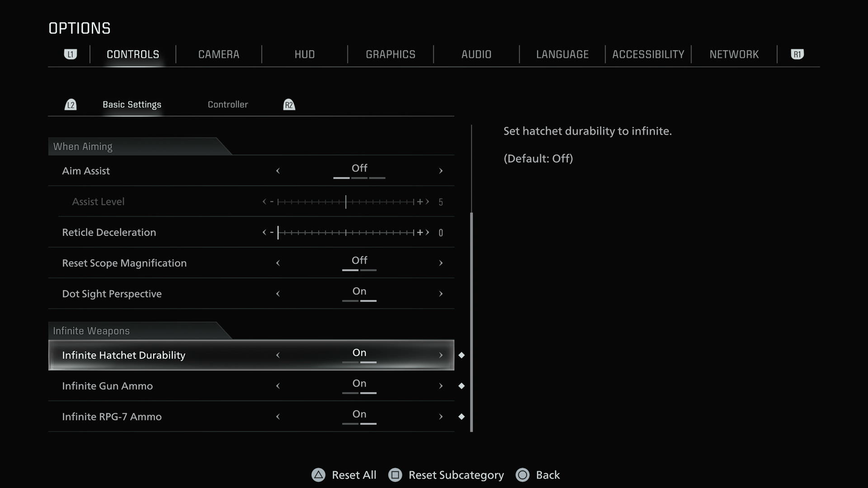Click diamond marker next to Infinite RPG-7 Ammo

[x=461, y=417]
